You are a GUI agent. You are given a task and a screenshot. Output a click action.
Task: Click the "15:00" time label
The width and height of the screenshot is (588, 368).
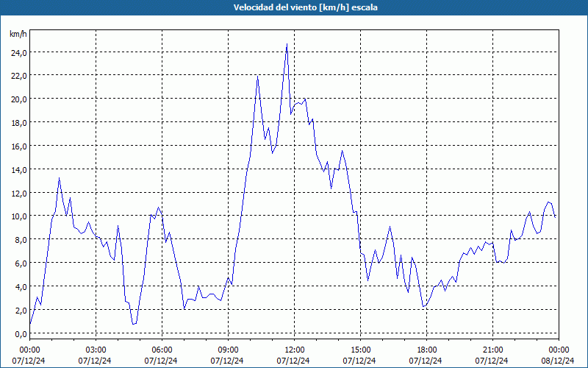point(360,350)
